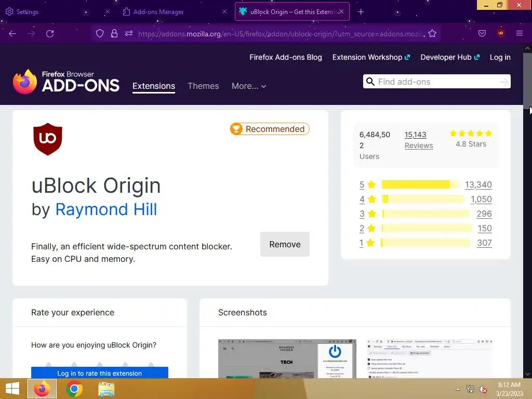
Task: Open Firefox Add-ons Blog link
Action: click(286, 57)
